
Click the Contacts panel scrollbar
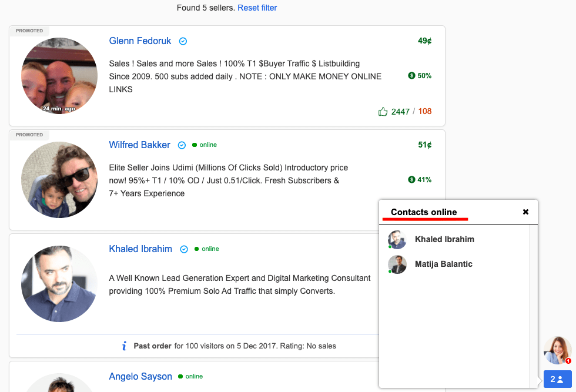(533, 306)
